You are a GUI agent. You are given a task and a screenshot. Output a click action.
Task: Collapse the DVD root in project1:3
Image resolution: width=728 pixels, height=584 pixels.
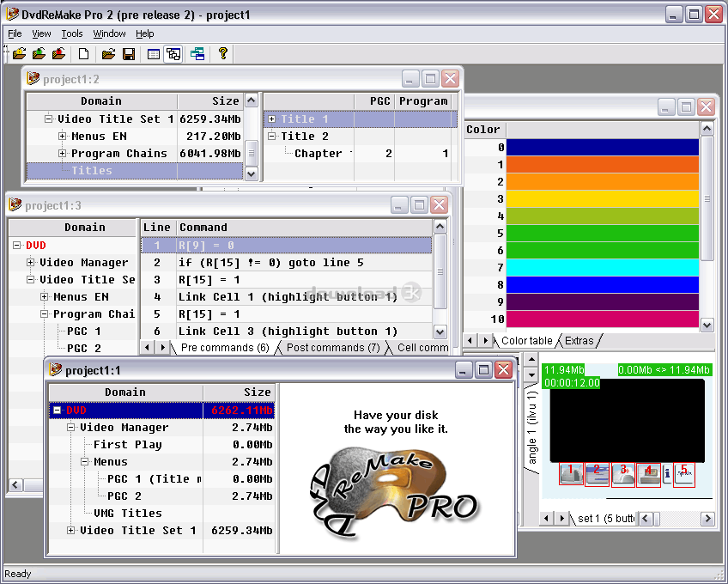(16, 246)
